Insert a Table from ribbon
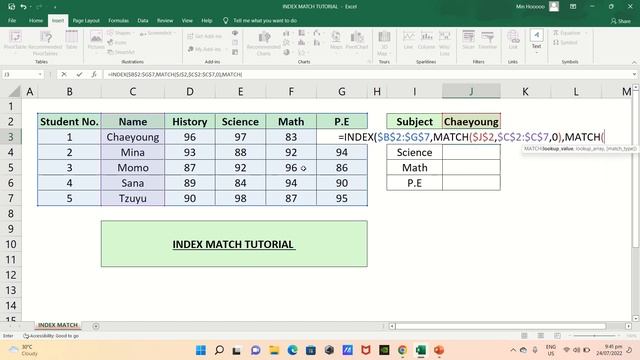The image size is (640, 360). pos(71,40)
